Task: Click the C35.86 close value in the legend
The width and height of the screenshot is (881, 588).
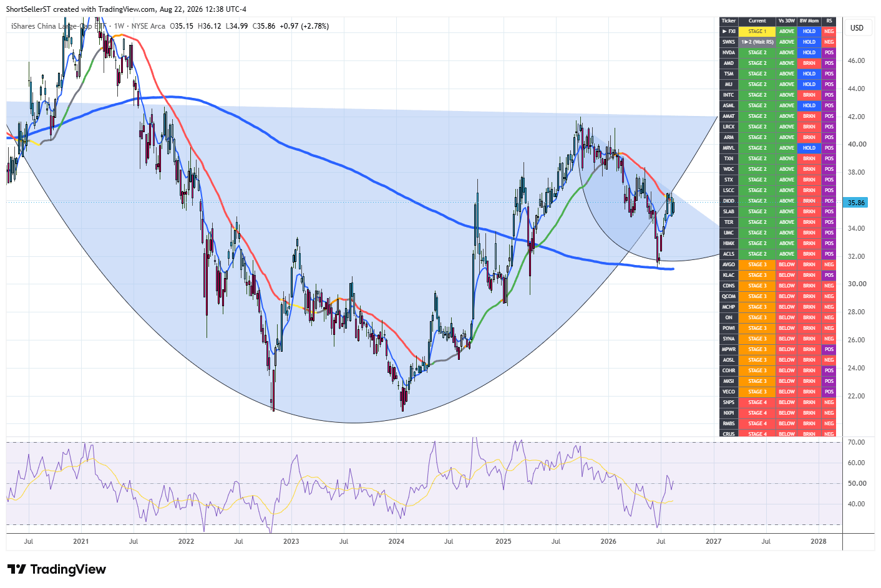Action: (x=264, y=26)
